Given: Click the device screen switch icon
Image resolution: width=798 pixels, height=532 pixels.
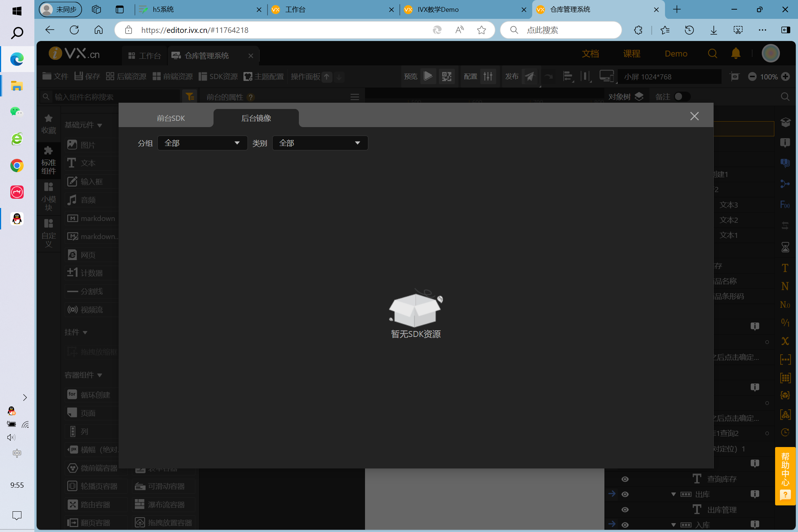Looking at the screenshot, I should [x=607, y=76].
